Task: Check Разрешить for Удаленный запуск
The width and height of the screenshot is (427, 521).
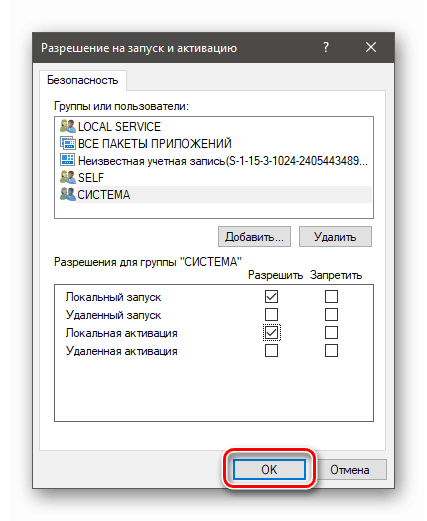Action: (x=271, y=314)
